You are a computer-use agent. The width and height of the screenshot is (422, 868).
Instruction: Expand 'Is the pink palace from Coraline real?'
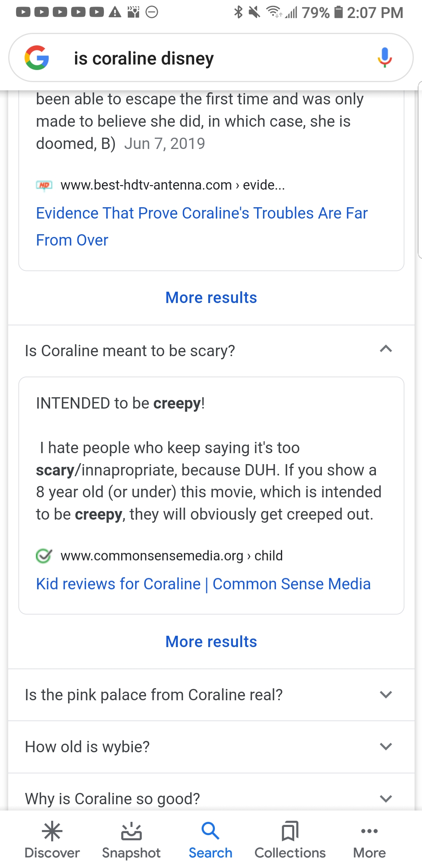point(386,694)
